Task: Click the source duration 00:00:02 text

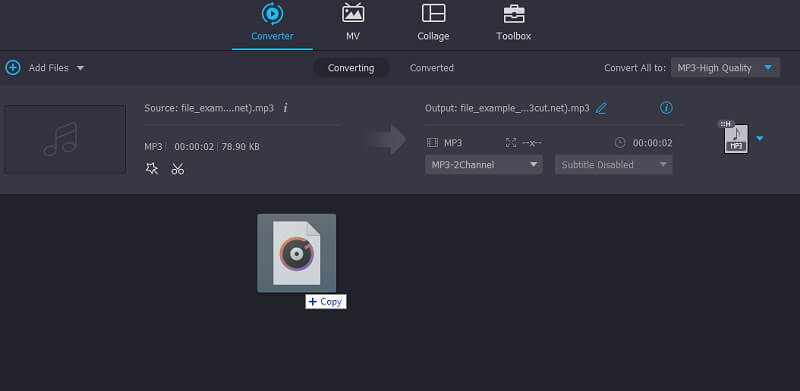Action: pos(194,147)
